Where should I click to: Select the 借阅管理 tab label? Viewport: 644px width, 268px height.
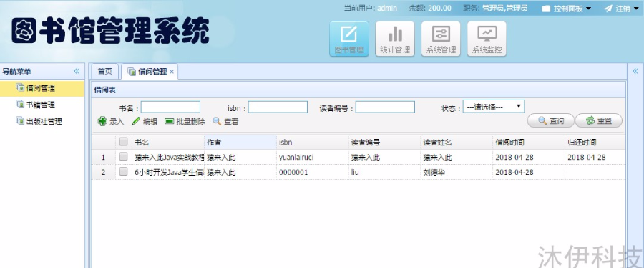pyautogui.click(x=152, y=72)
